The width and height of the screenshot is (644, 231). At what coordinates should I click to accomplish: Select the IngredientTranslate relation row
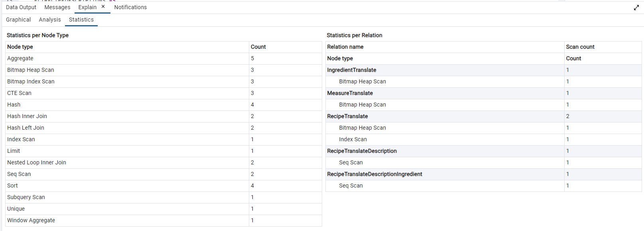[x=352, y=70]
